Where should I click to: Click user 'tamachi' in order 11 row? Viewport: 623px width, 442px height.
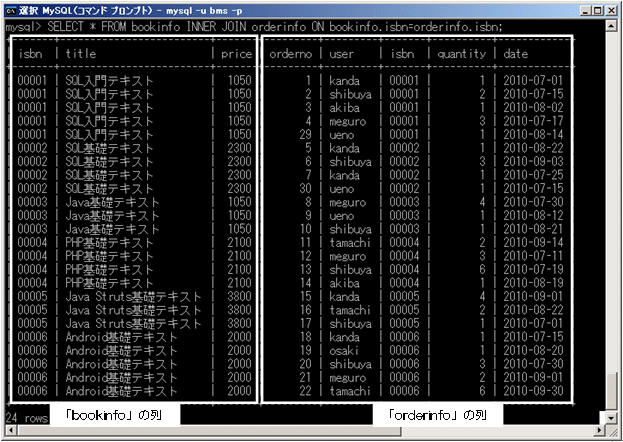(350, 243)
